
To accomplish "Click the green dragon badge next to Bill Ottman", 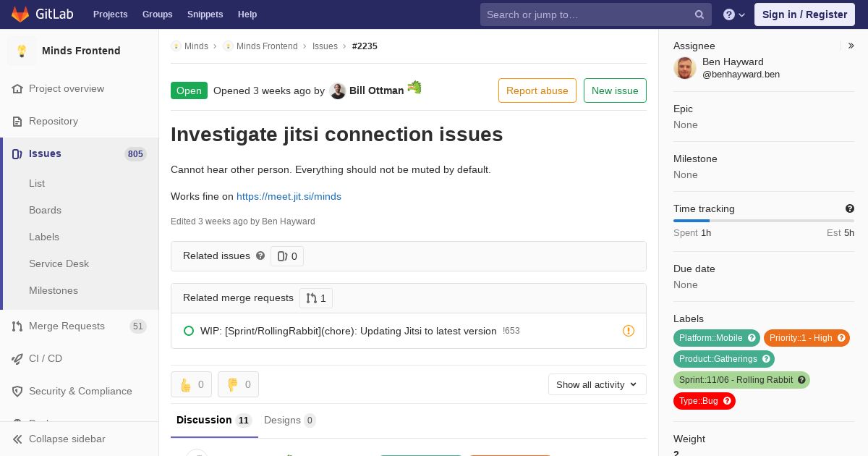I will pos(414,88).
